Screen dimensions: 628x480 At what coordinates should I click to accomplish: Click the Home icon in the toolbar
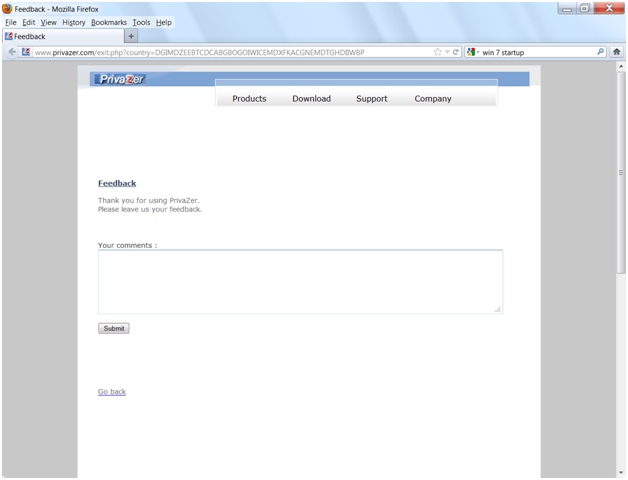tap(617, 52)
